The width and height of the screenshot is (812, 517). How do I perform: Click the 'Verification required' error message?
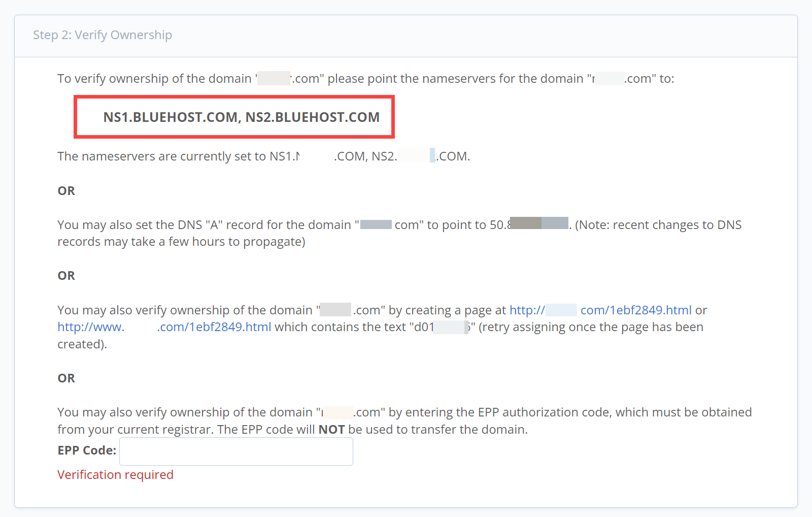pos(115,475)
